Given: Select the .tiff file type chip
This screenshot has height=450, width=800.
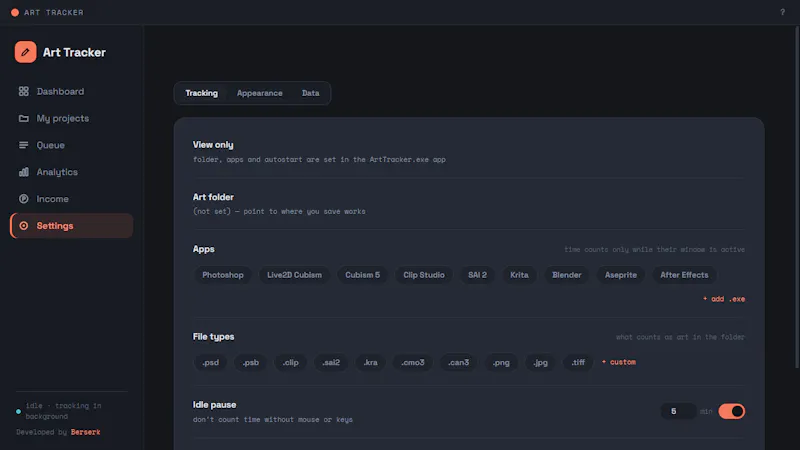Looking at the screenshot, I should (x=578, y=363).
